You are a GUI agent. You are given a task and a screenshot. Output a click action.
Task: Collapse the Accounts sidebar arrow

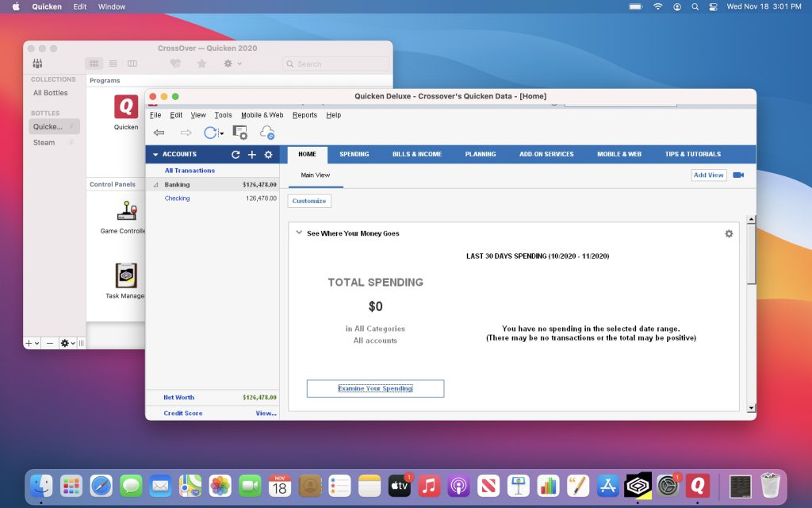[x=155, y=155]
